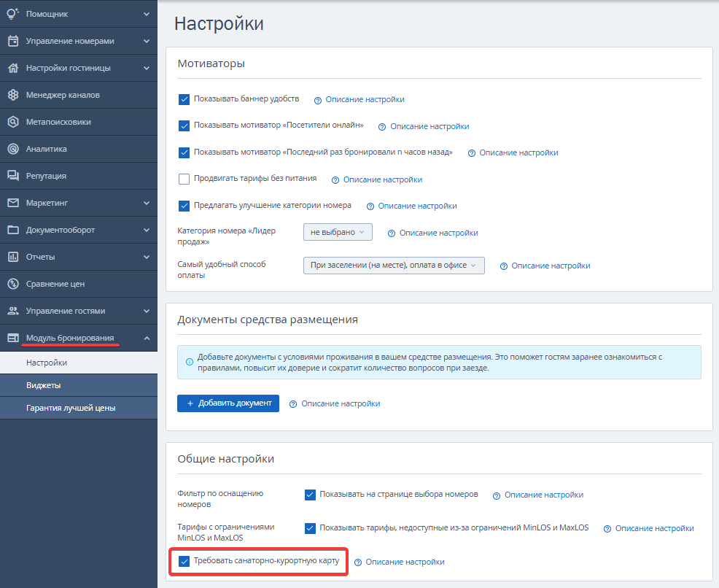Click the Отчеты chart icon
This screenshot has height=588, width=719.
click(13, 257)
